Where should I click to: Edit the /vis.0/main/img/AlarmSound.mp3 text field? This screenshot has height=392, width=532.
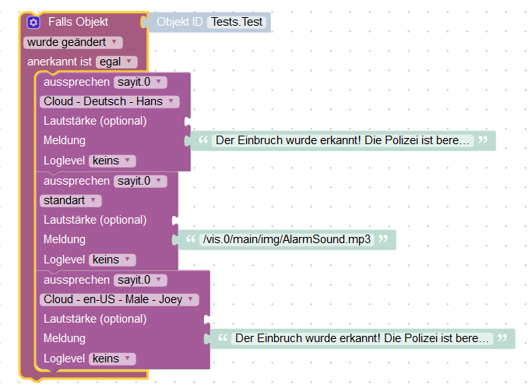pyautogui.click(x=287, y=239)
